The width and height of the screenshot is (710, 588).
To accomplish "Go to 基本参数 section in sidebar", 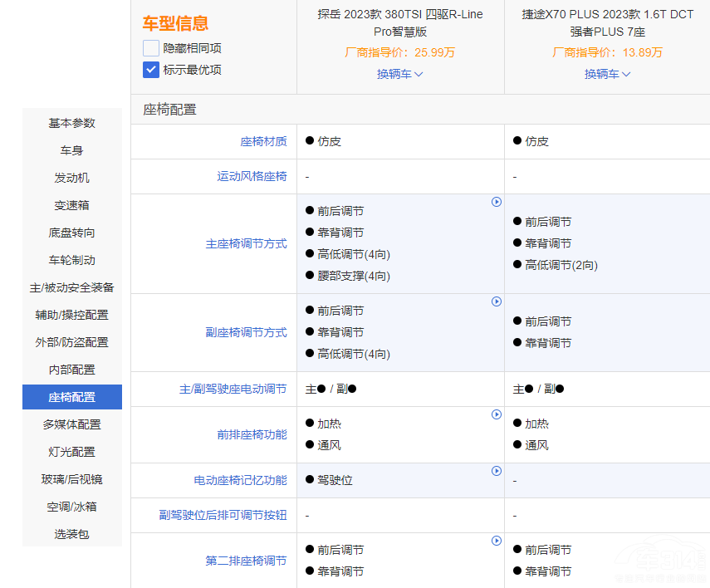I will (x=72, y=123).
